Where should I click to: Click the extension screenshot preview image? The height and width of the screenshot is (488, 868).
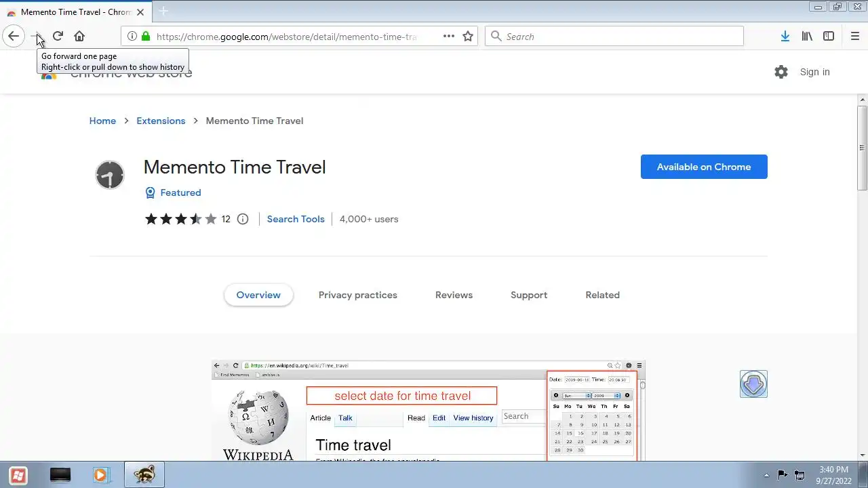[429, 411]
